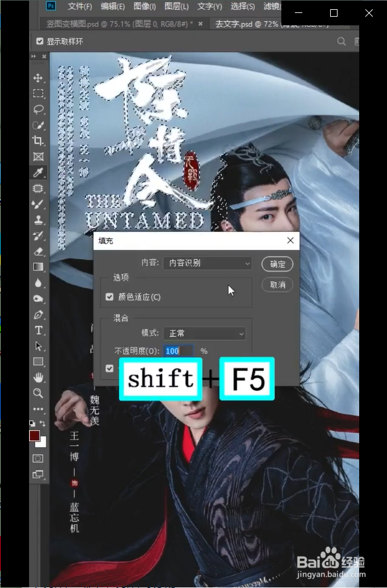Select the Hand tool

[38, 377]
